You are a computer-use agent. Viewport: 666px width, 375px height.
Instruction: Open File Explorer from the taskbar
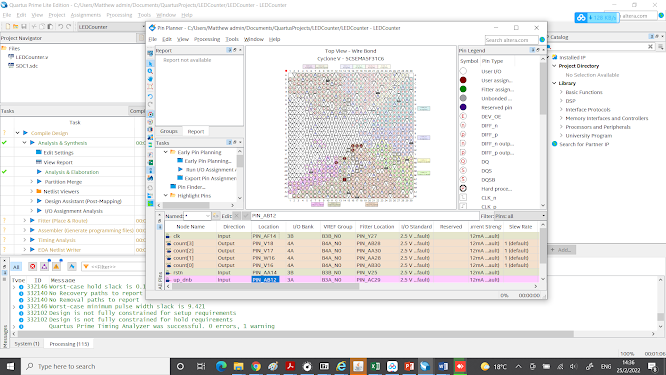pos(239,366)
